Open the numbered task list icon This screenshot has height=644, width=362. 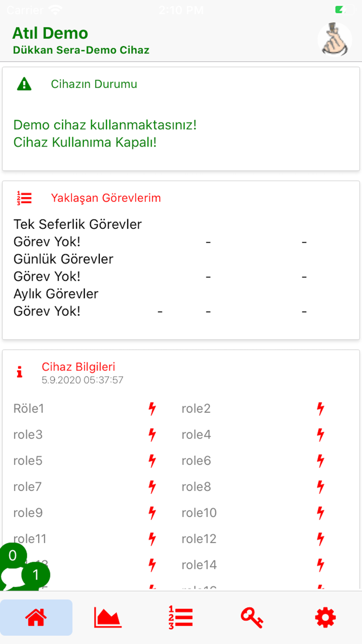coord(180,617)
